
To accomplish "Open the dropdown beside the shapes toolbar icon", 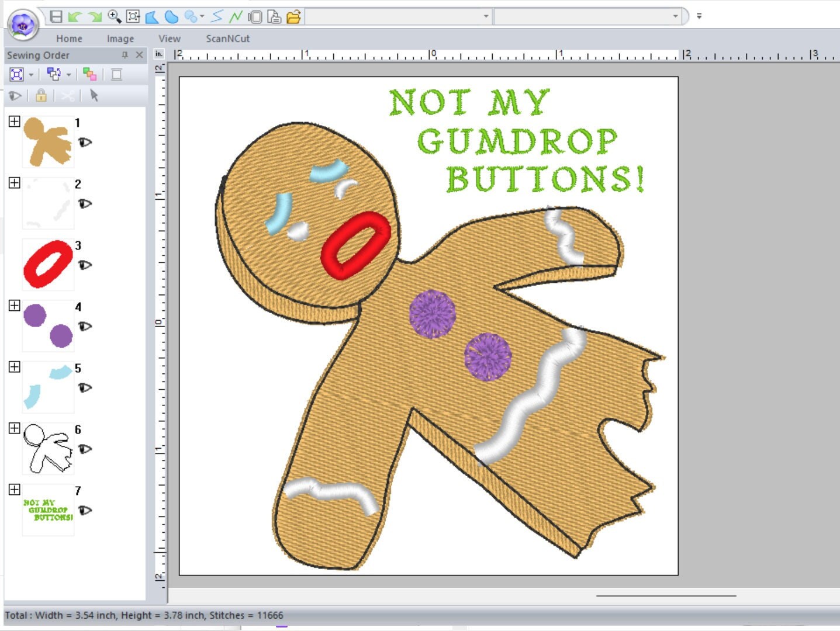I will point(202,16).
